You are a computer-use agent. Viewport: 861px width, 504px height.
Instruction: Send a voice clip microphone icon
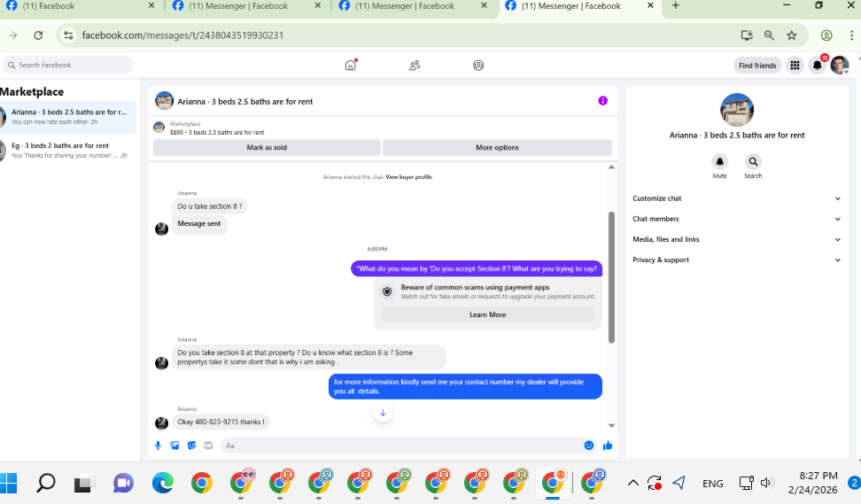(x=158, y=446)
